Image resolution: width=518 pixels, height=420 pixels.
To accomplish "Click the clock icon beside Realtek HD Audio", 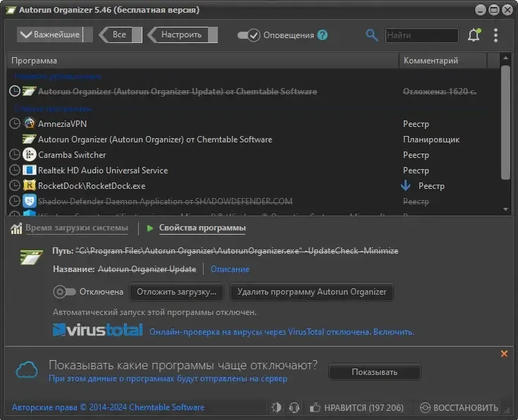I will tap(15, 170).
